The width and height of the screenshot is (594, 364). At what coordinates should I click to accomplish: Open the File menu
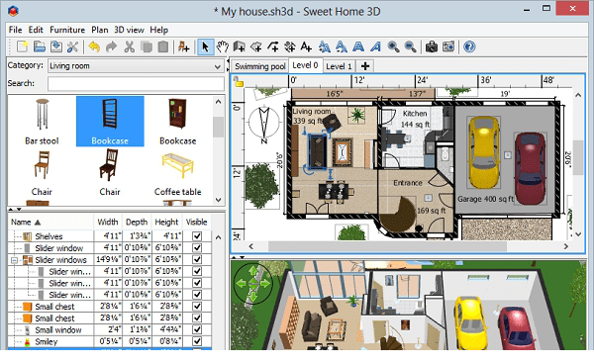[16, 30]
